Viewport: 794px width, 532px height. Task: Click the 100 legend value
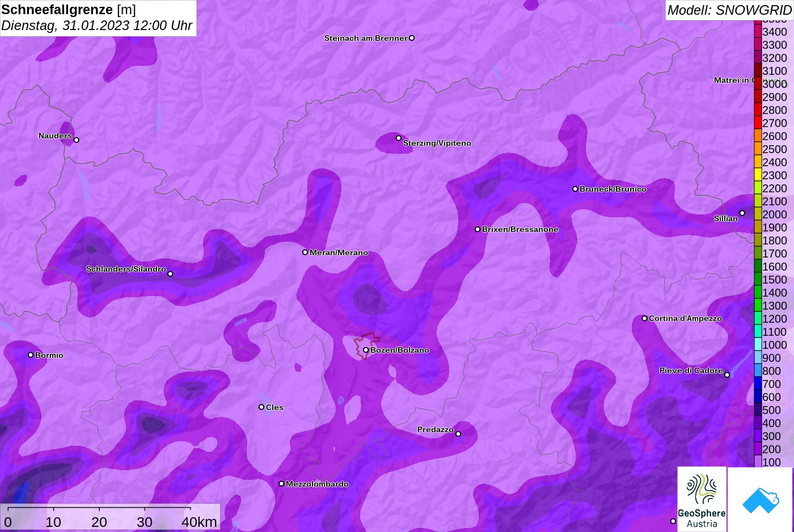[x=772, y=462]
